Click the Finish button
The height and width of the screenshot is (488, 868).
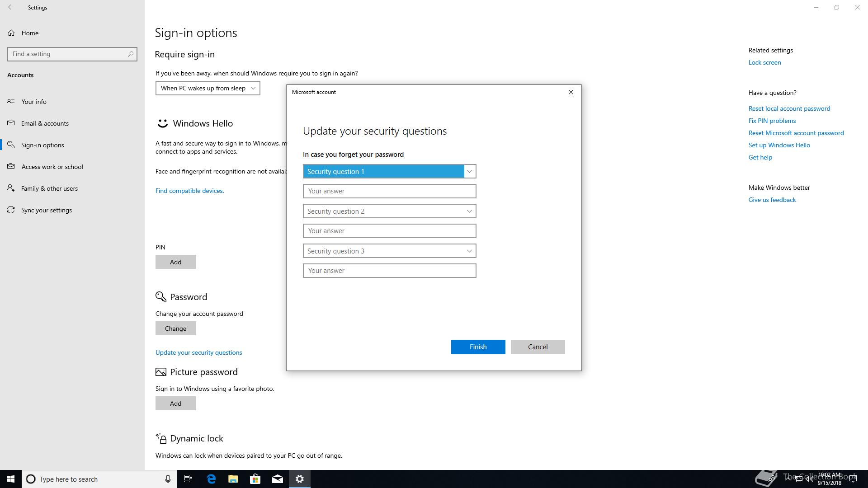point(478,347)
